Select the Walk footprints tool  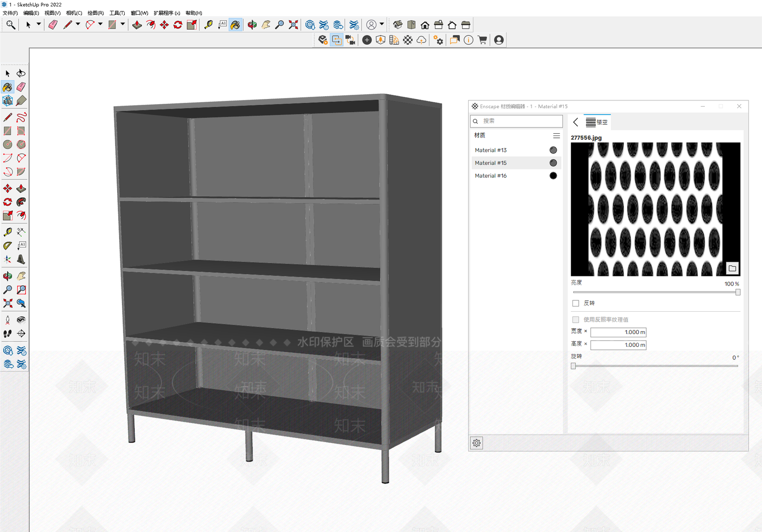click(x=8, y=334)
